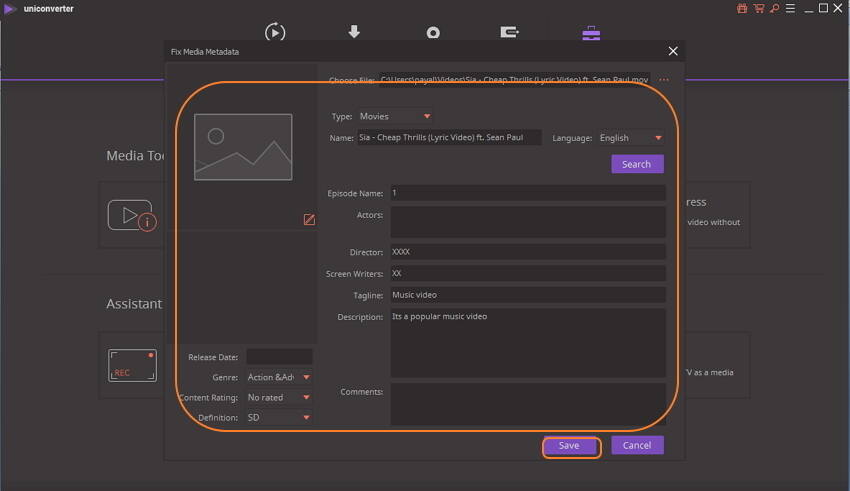This screenshot has height=491, width=850.
Task: Click the edit cover image pencil icon
Action: 309,219
